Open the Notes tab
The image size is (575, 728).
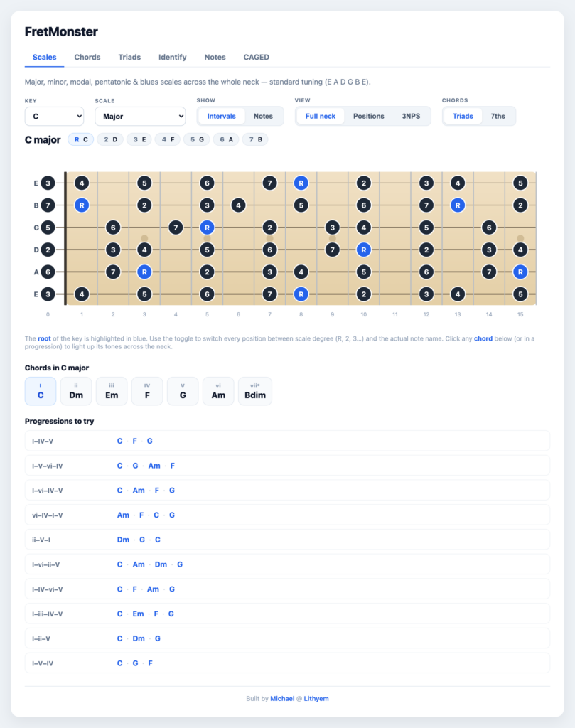pos(215,57)
